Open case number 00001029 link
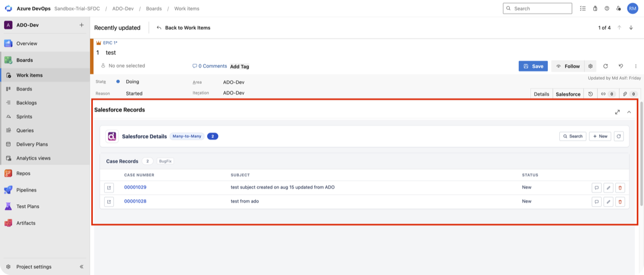 tap(135, 187)
